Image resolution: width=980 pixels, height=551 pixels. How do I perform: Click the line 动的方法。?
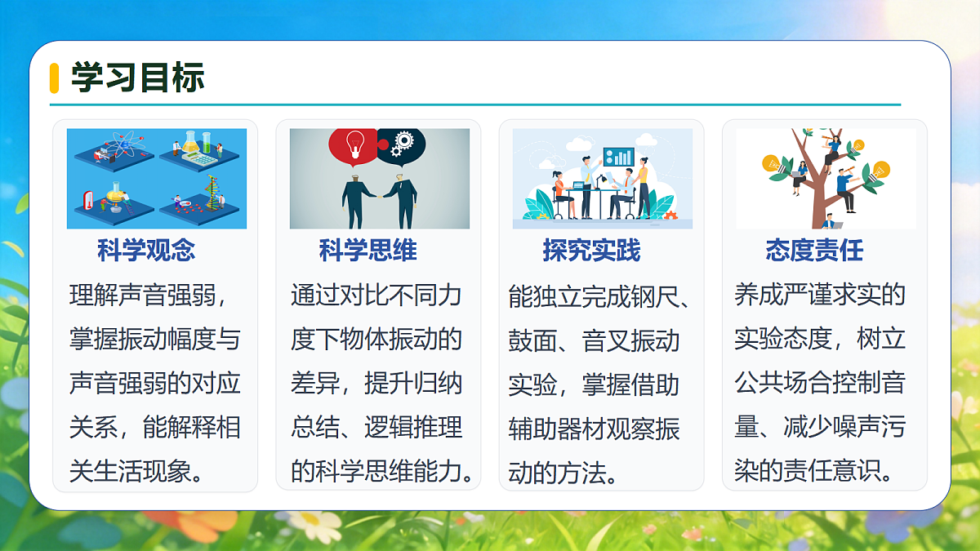pyautogui.click(x=563, y=473)
